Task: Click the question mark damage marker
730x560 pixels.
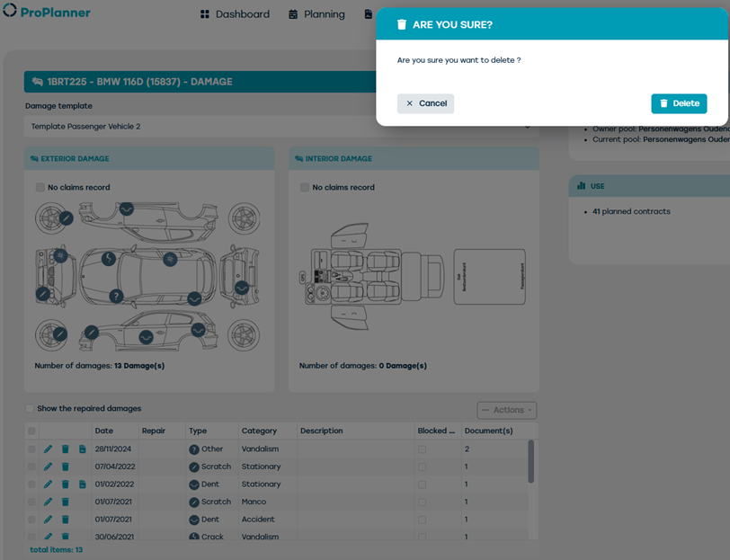Action: [116, 296]
